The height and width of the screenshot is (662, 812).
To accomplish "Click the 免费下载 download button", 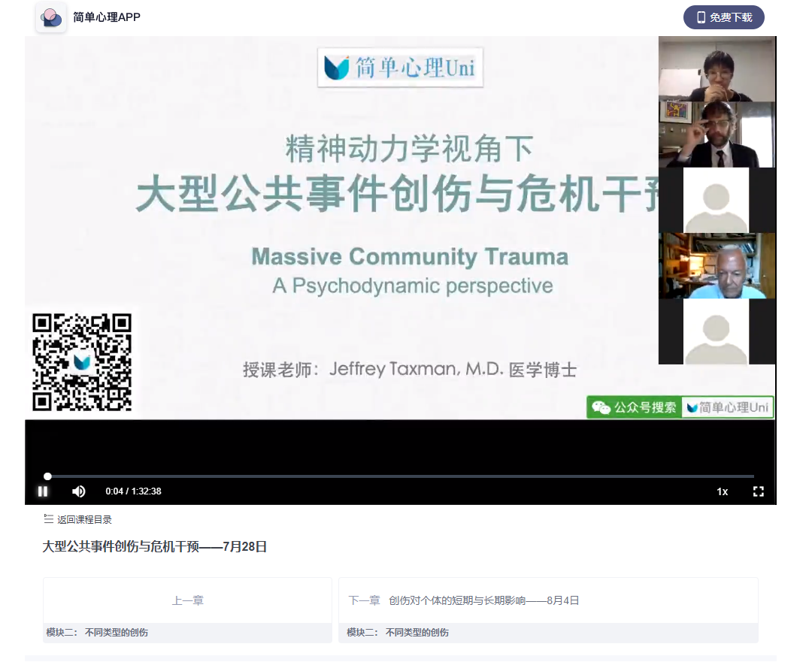I will point(723,17).
